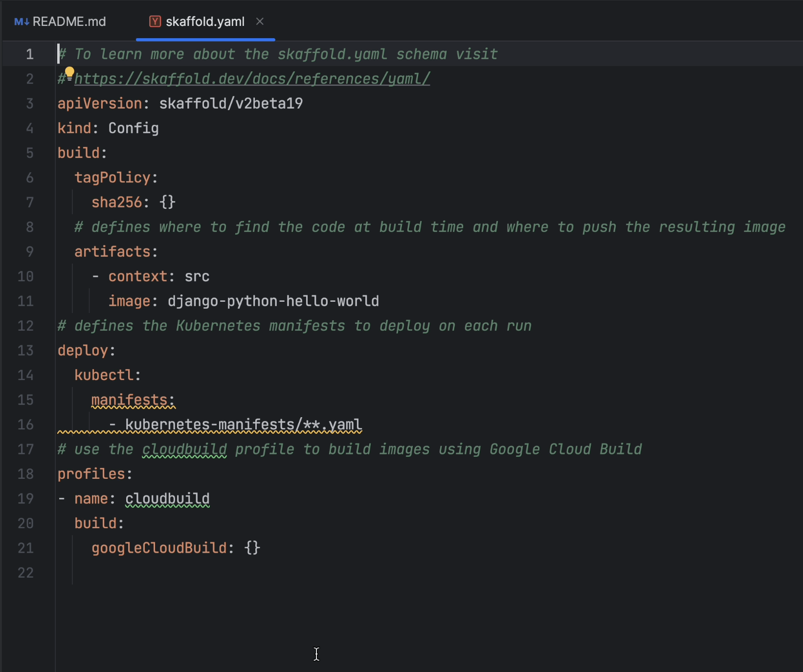Image resolution: width=803 pixels, height=672 pixels.
Task: Click the 'django-python-hello-world' image value
Action: [x=273, y=301]
